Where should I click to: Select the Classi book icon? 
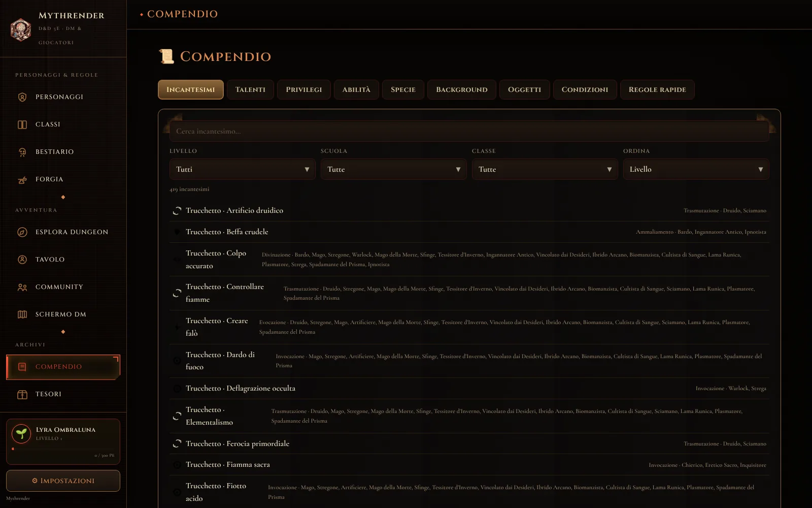(22, 124)
